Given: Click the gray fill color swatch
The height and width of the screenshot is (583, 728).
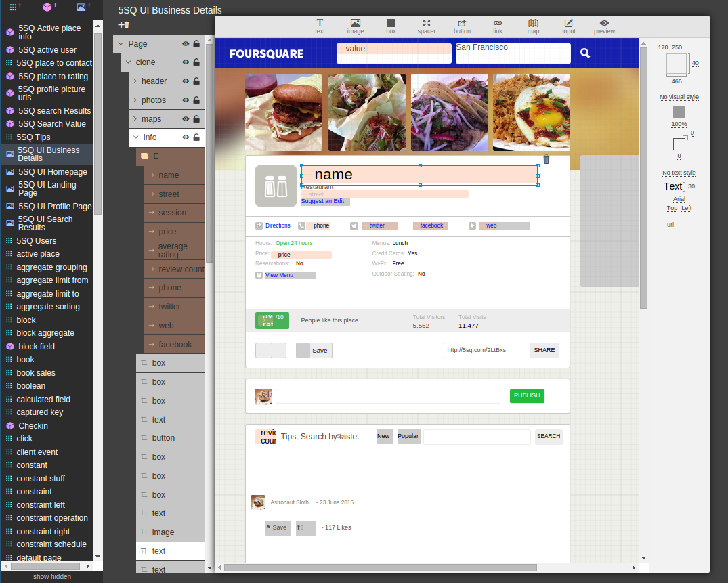Looking at the screenshot, I should [679, 112].
